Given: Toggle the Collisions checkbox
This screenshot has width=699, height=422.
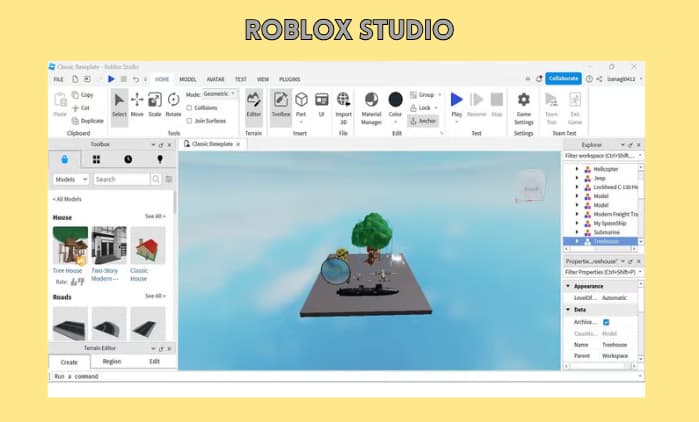Looking at the screenshot, I should (x=189, y=108).
